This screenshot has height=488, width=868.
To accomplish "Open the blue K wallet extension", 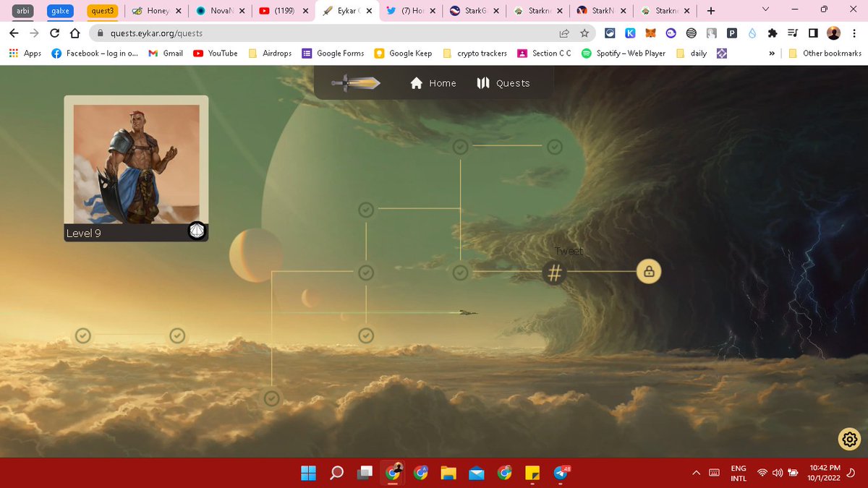I will 631,33.
